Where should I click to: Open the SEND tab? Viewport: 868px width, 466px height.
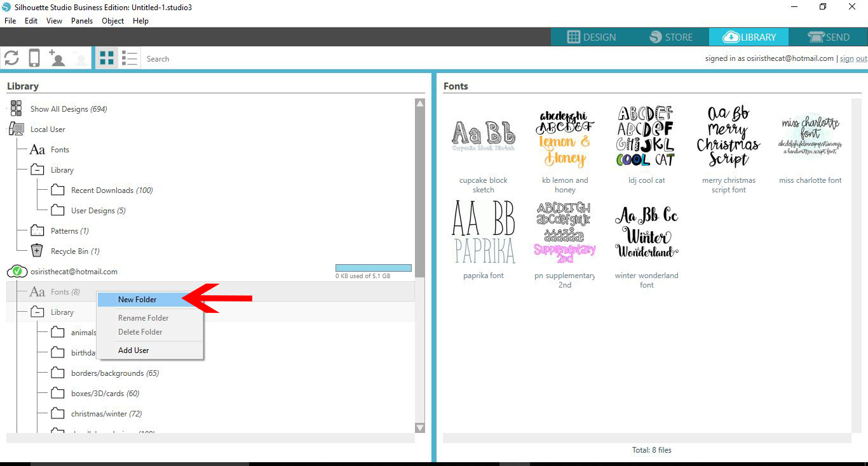coord(828,37)
